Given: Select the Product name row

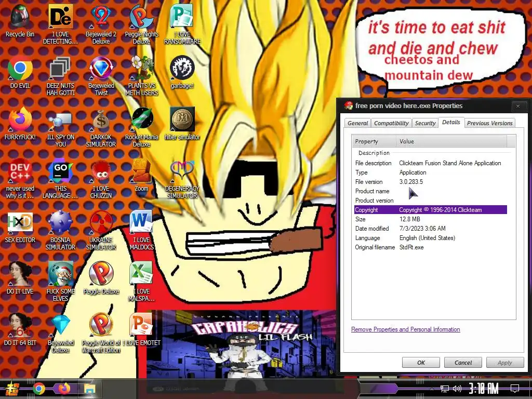Looking at the screenshot, I should point(431,191).
